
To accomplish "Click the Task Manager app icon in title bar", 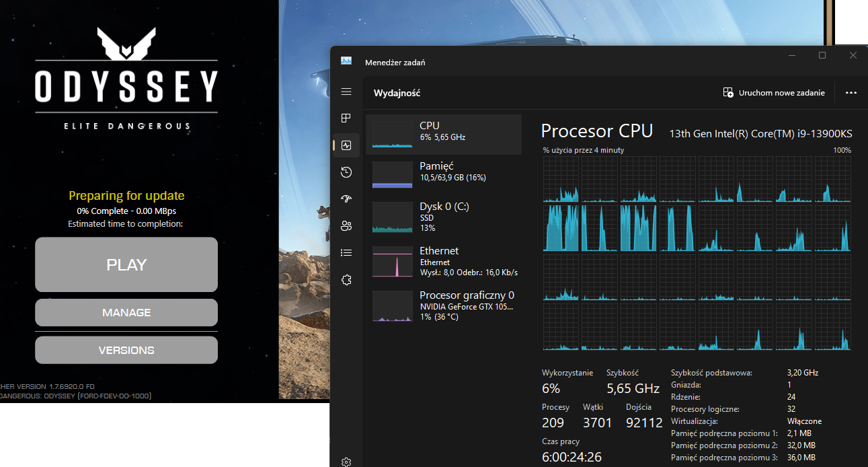I will (346, 61).
